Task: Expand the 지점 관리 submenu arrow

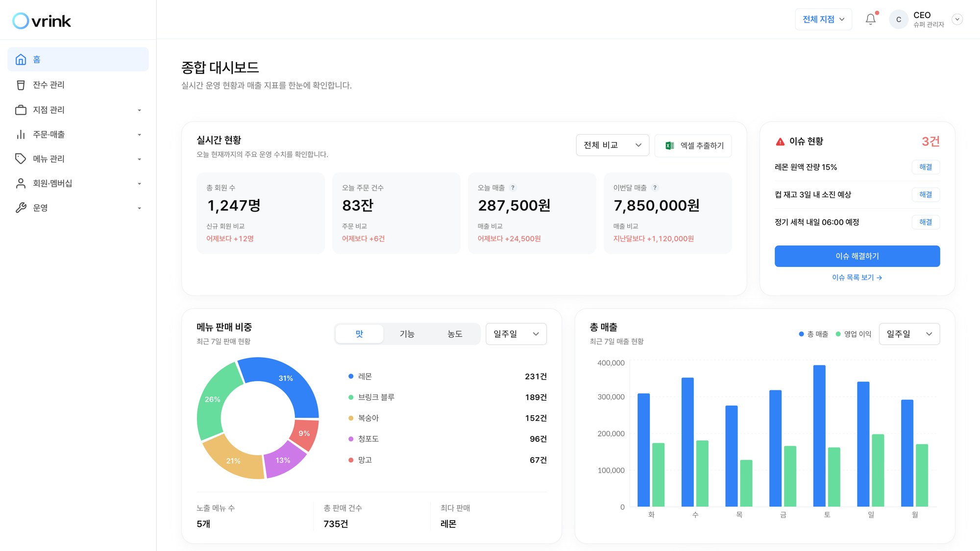Action: click(x=139, y=110)
